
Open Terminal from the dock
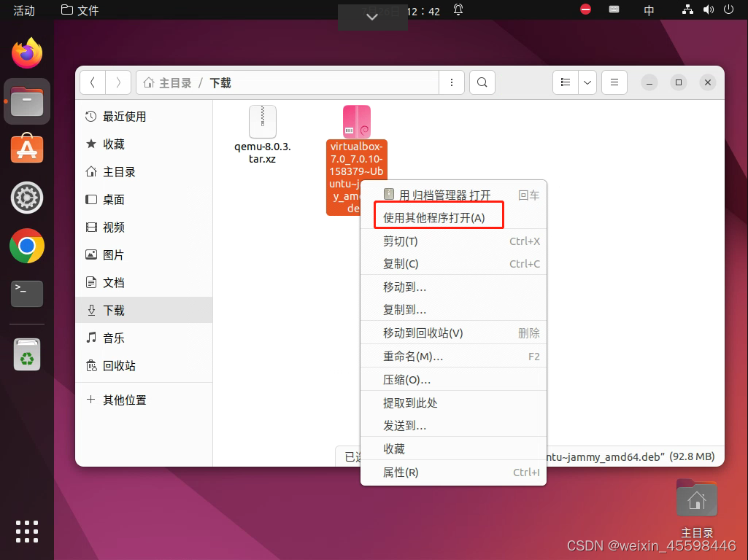(x=27, y=294)
